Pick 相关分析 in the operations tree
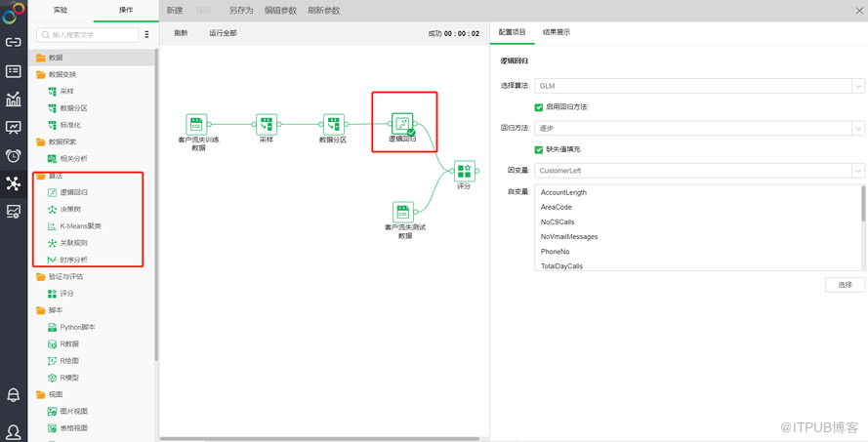 pos(73,159)
